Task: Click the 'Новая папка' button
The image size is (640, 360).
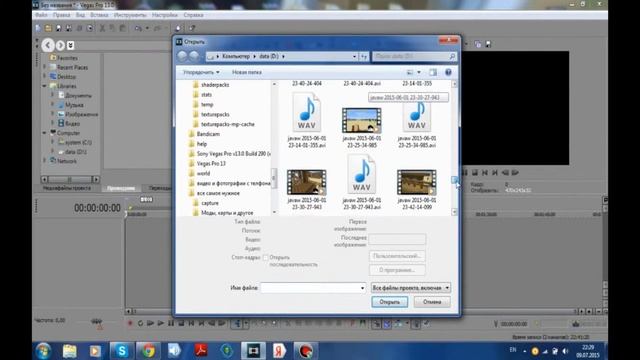Action: [x=247, y=72]
